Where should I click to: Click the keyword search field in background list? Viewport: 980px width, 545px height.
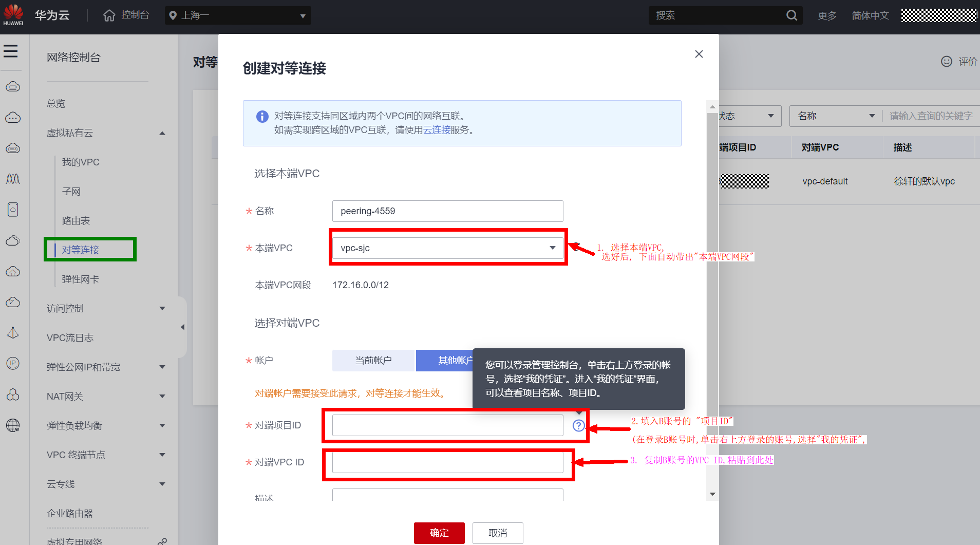(x=931, y=116)
